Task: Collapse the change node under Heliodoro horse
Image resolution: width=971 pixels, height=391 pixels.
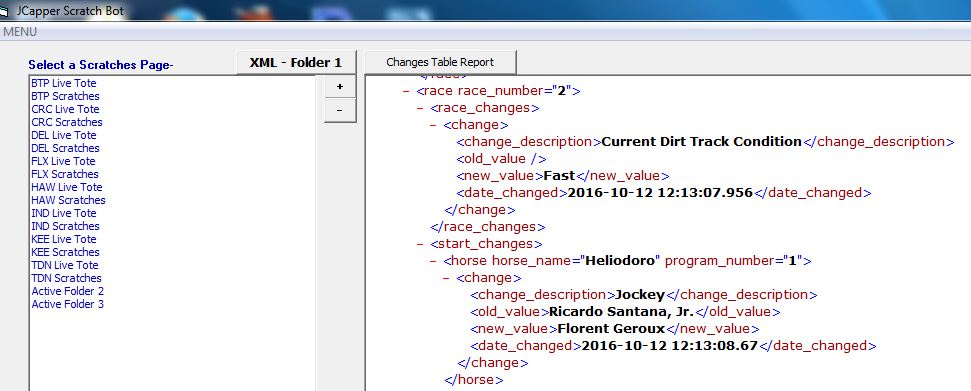Action: [x=447, y=278]
